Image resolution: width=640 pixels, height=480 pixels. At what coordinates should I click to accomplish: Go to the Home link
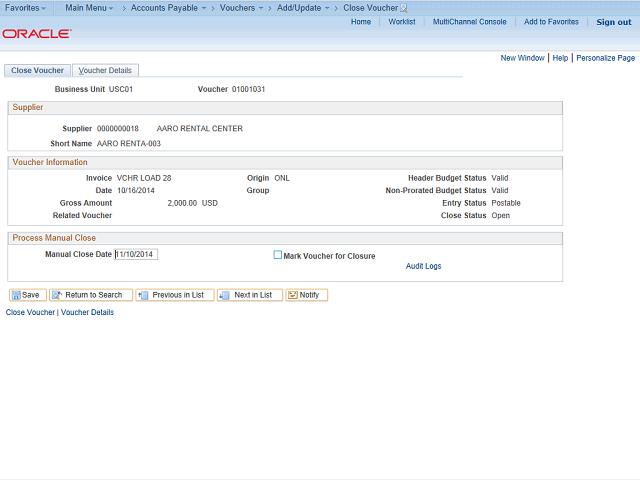361,22
